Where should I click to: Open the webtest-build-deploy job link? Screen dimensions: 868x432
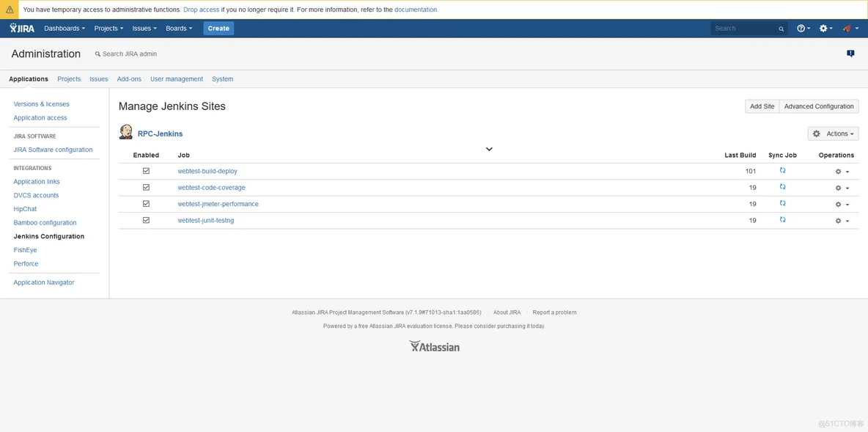click(207, 171)
